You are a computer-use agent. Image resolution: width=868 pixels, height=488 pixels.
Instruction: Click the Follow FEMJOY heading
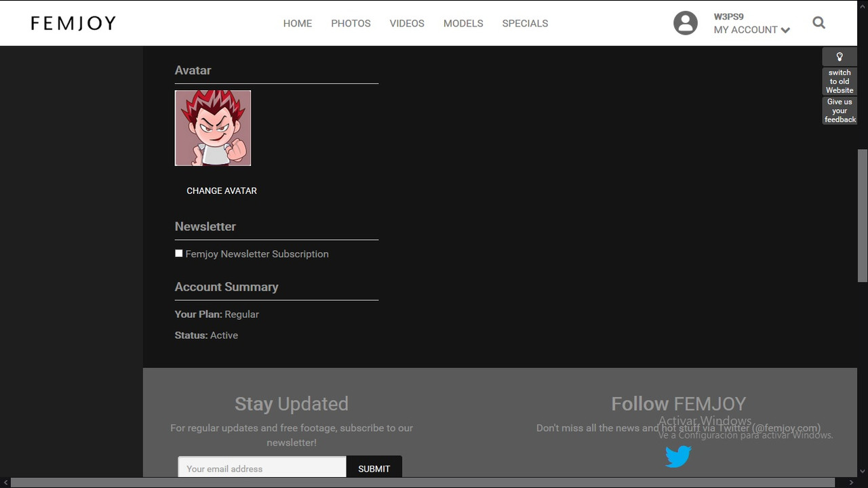click(678, 404)
